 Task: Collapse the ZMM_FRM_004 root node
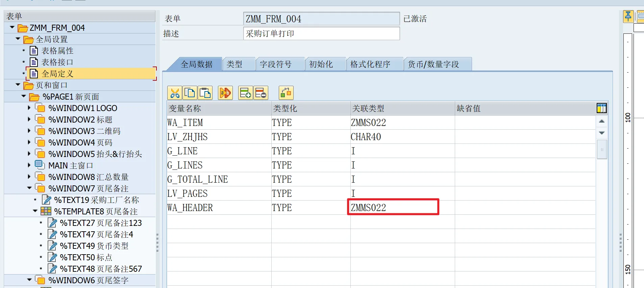(x=12, y=27)
